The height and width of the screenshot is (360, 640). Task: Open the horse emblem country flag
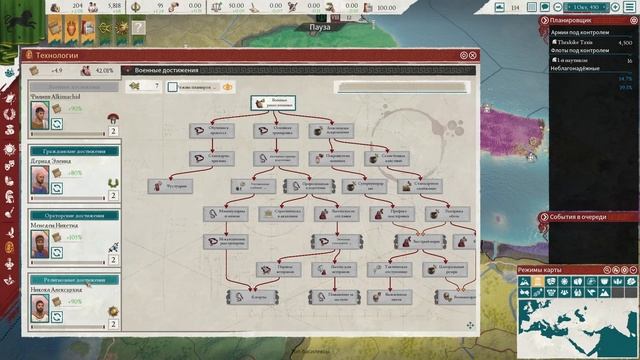tap(22, 20)
